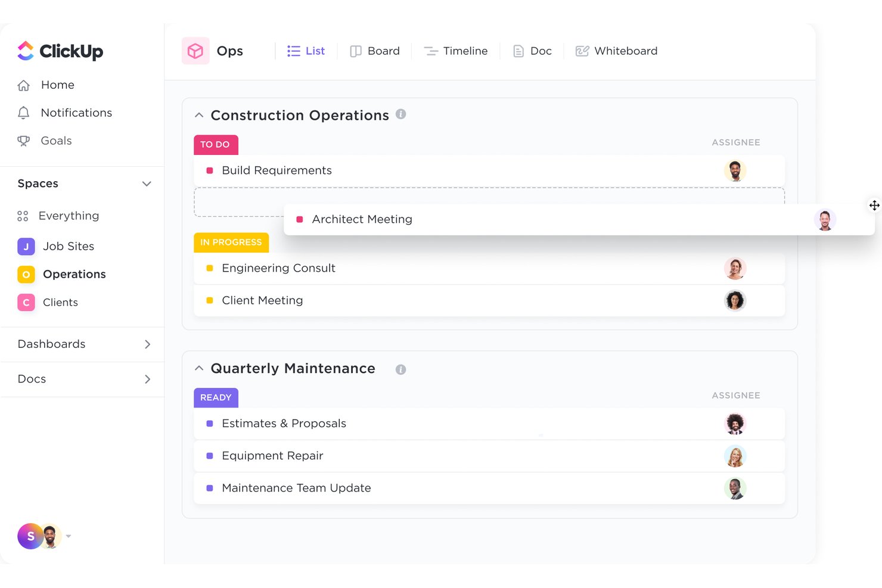
Task: Open the user account dropdown arrow
Action: (x=69, y=536)
